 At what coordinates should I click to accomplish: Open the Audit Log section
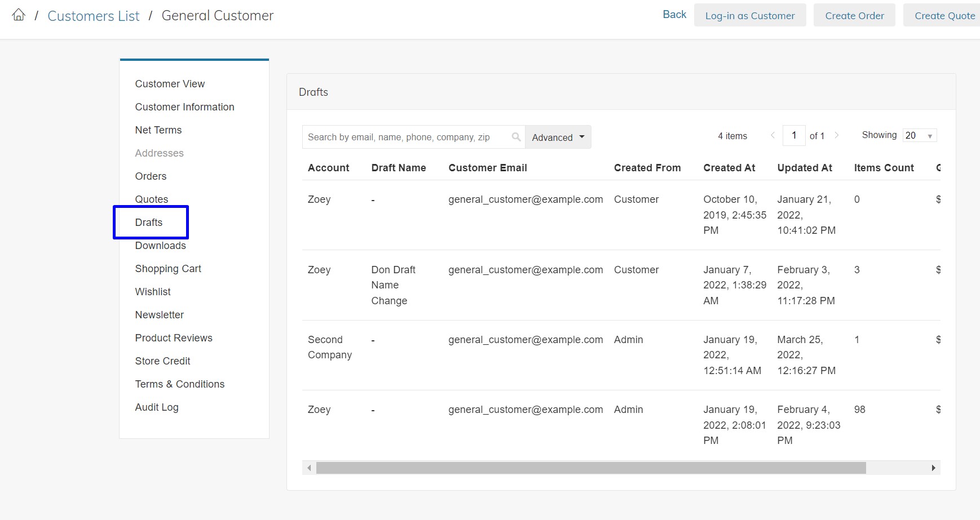tap(157, 407)
